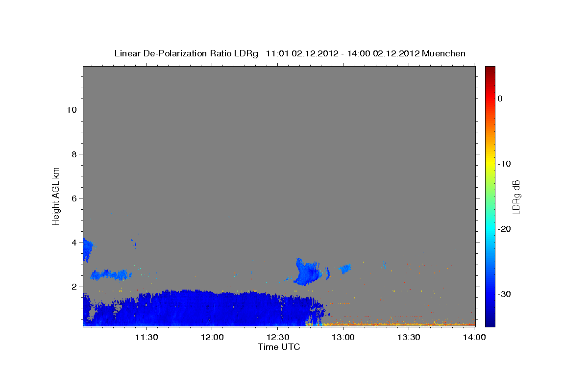Click the 'LDRg dB' colorbar label
The height and width of the screenshot is (392, 588).
coord(515,196)
